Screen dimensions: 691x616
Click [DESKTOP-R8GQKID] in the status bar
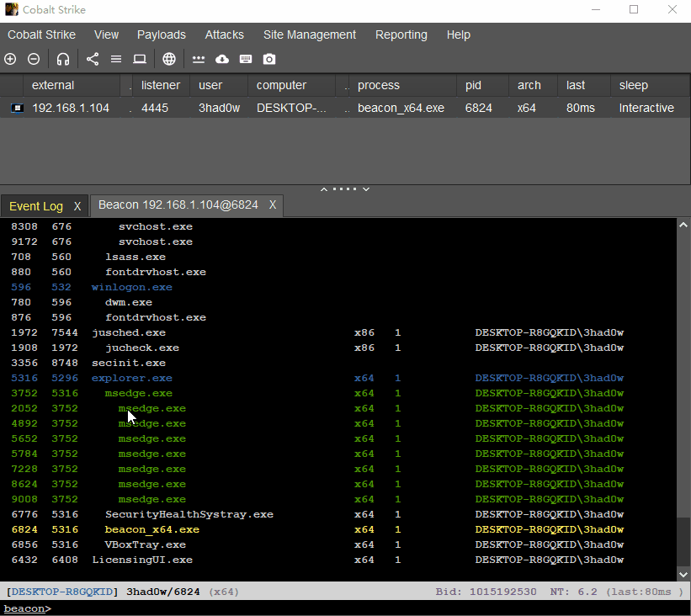tap(62, 592)
